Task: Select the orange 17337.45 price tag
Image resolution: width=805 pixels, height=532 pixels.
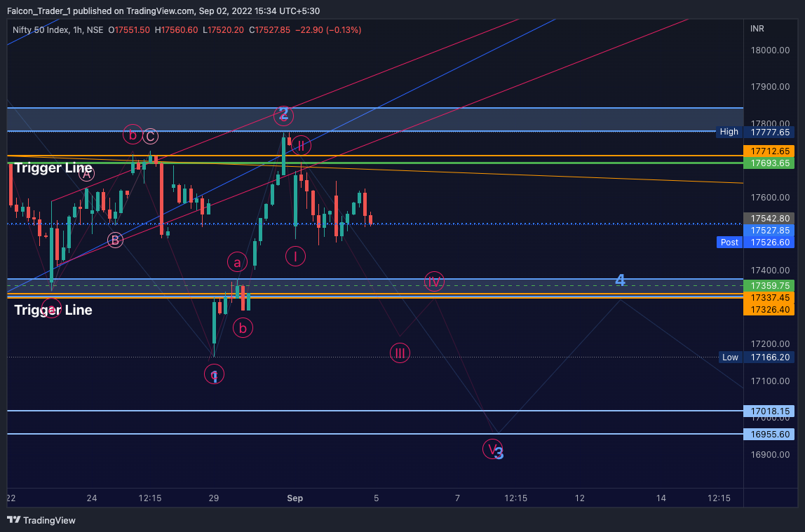Action: [x=769, y=298]
